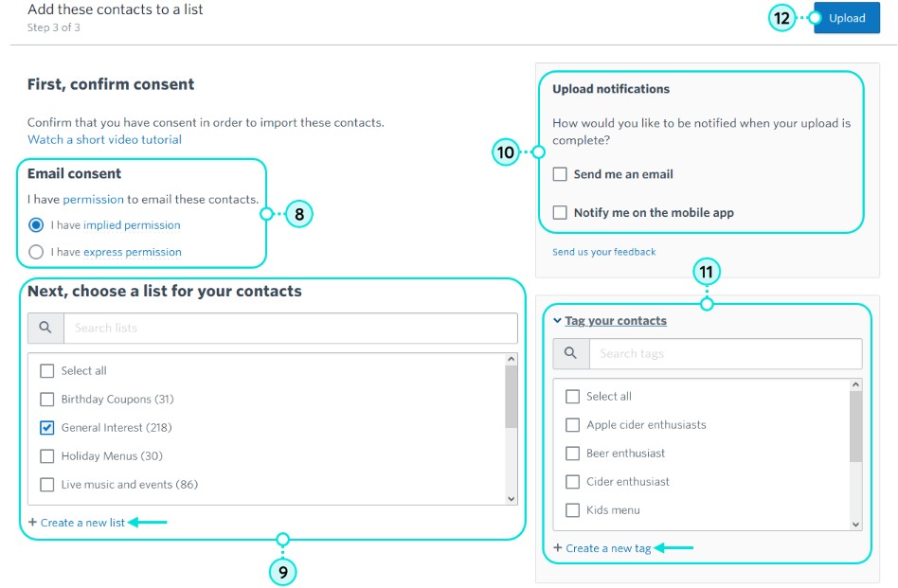Select I have express permission radio
The height and width of the screenshot is (588, 898).
[x=36, y=252]
